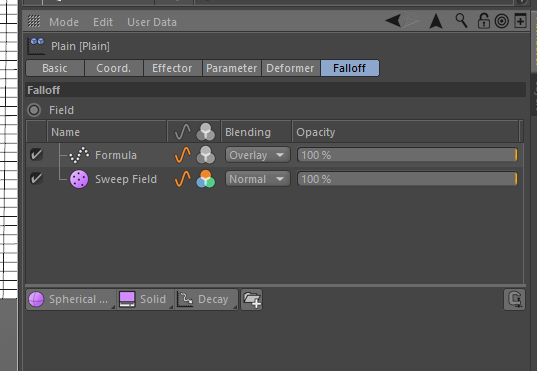
Task: Toggle Formula color channel gray circles
Action: (206, 155)
